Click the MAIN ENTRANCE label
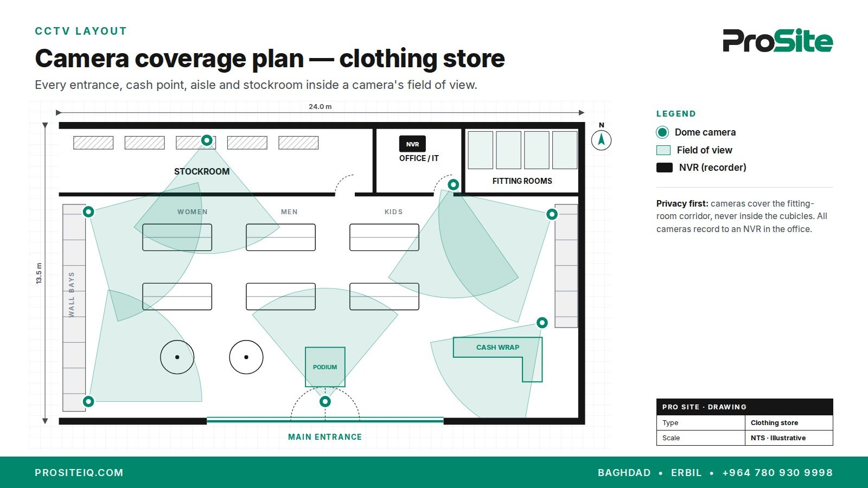This screenshot has height=488, width=868. coord(325,437)
